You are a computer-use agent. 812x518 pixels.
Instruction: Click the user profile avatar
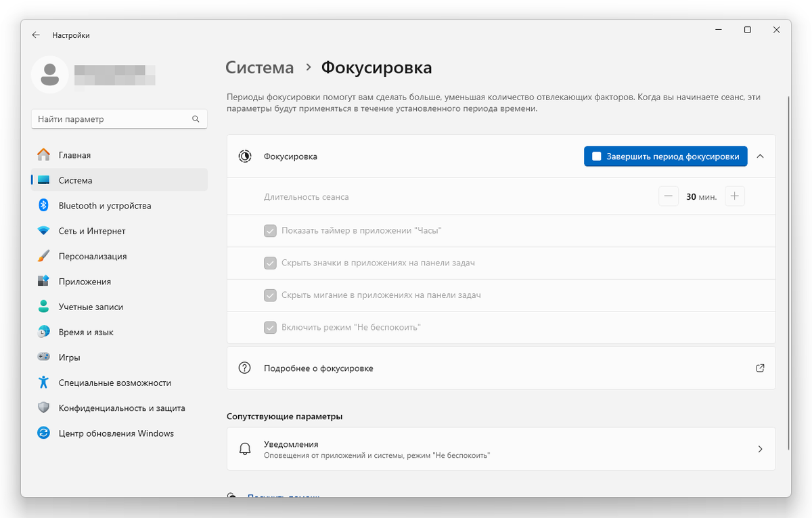pos(49,74)
